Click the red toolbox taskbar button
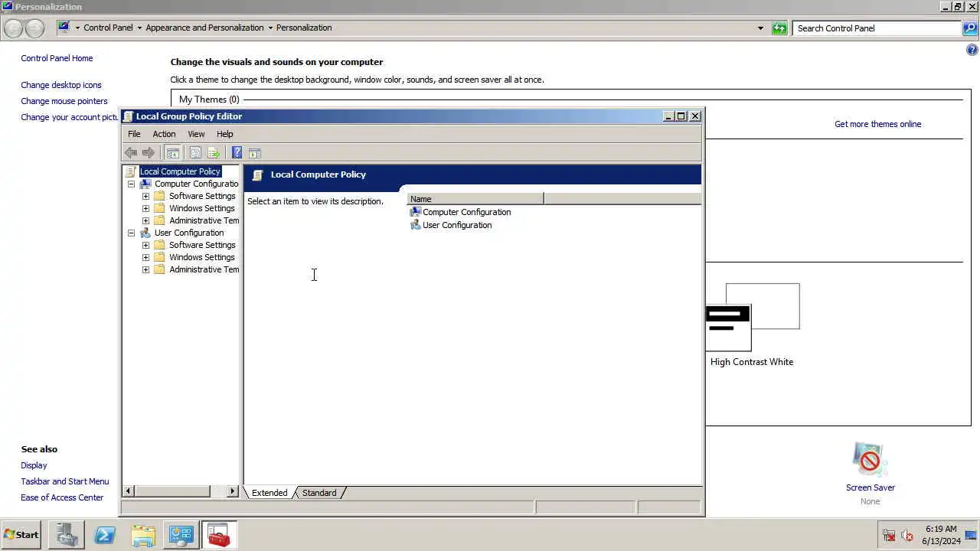Viewport: 980px width, 551px height. (x=220, y=535)
